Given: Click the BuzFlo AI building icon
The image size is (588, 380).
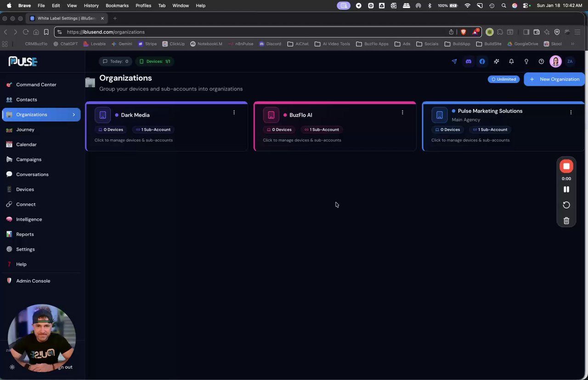Looking at the screenshot, I should (x=271, y=115).
